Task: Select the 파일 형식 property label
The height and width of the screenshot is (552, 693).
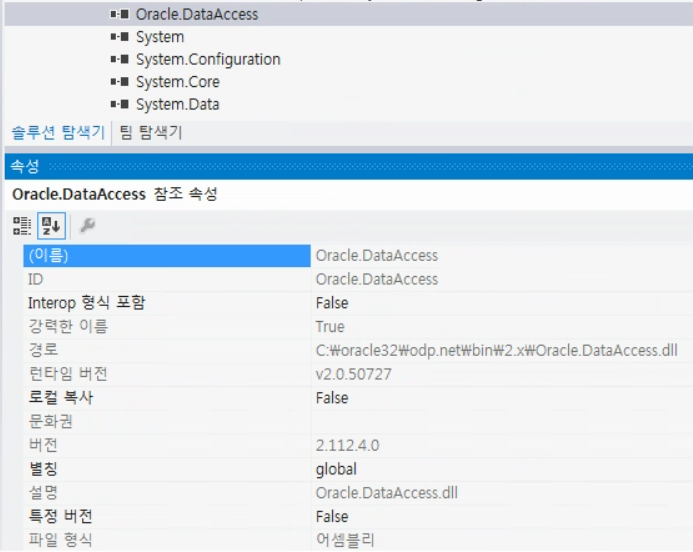Action: 61,540
